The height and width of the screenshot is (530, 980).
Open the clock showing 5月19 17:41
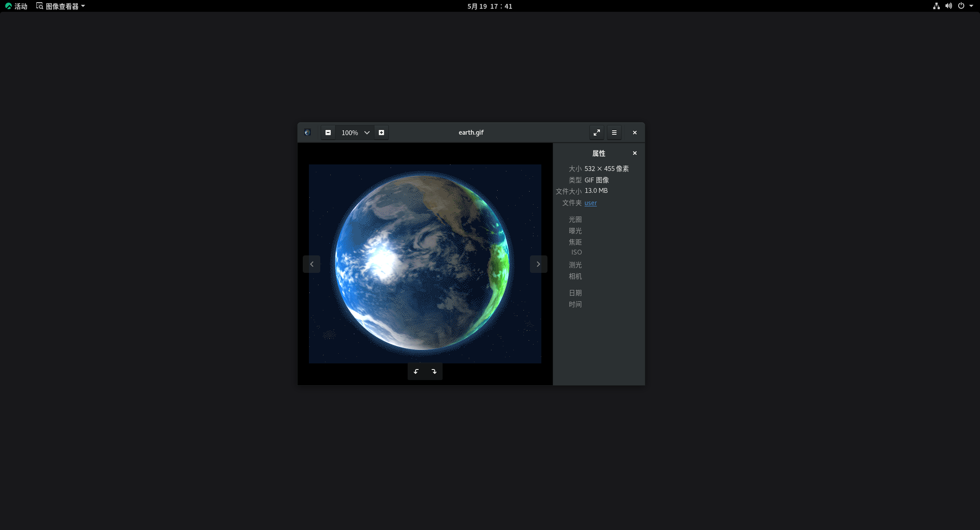[x=490, y=6]
